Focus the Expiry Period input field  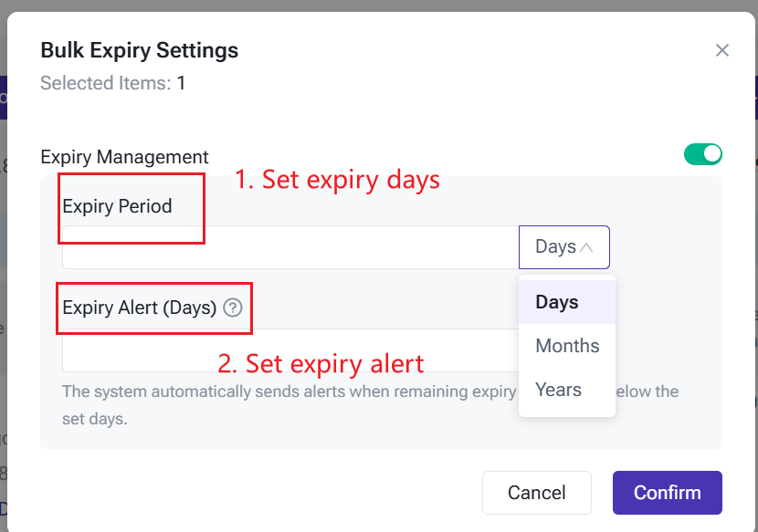[x=290, y=248]
